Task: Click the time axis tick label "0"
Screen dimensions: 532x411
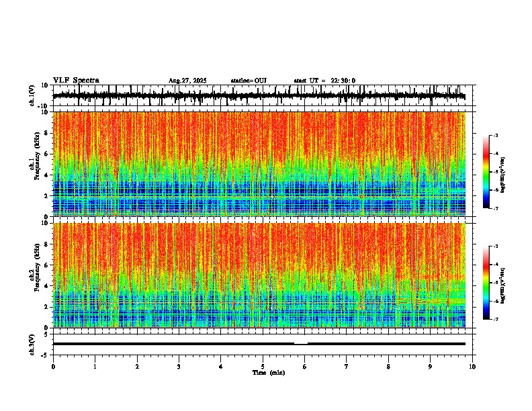Action: [53, 367]
